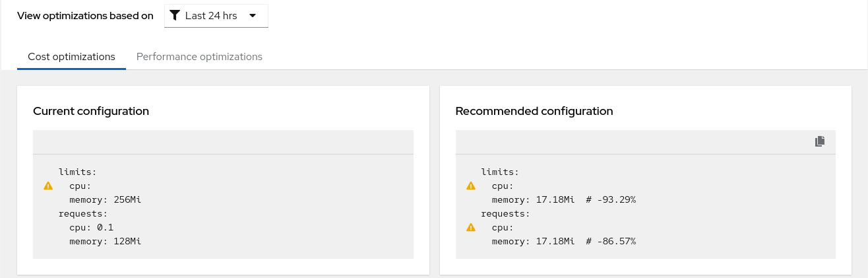Click the filter icon beside Last 24 hrs

[x=175, y=16]
